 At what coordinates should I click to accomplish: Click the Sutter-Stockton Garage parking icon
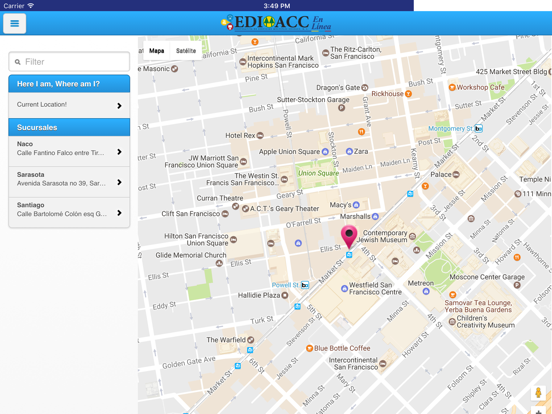[341, 108]
